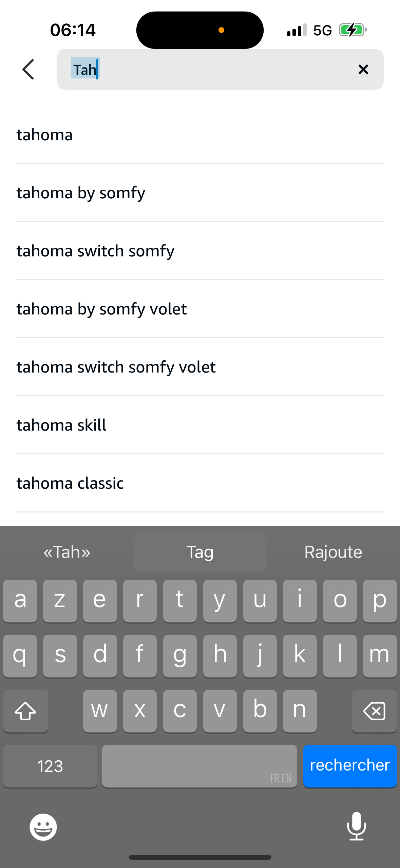Image resolution: width=400 pixels, height=868 pixels.
Task: Clear search text with X icon
Action: (x=363, y=69)
